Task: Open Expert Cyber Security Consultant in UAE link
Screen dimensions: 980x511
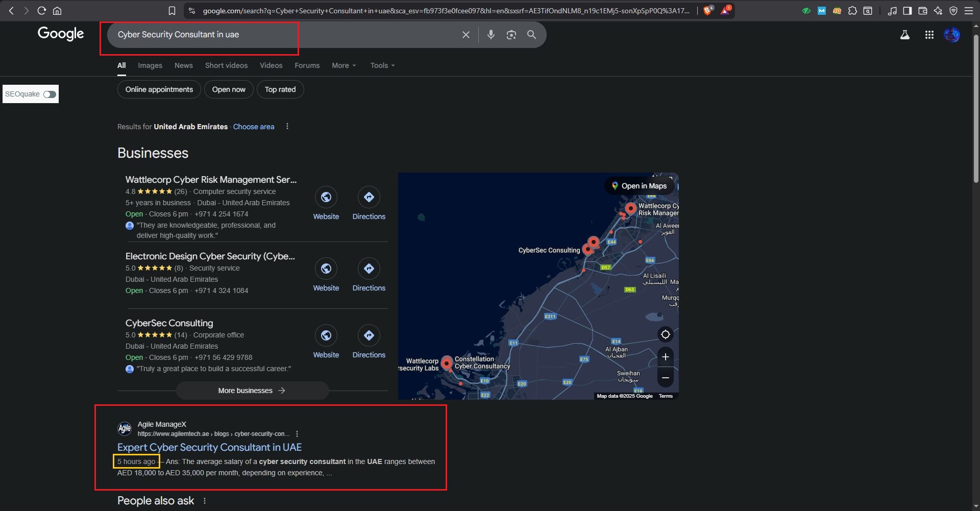Action: (x=209, y=447)
